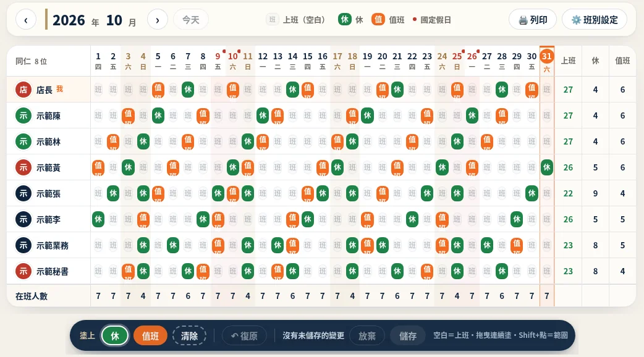Viewport: 644px width, 357px height.
Task: Click 店長's 休 badge on day 7
Action: point(188,90)
